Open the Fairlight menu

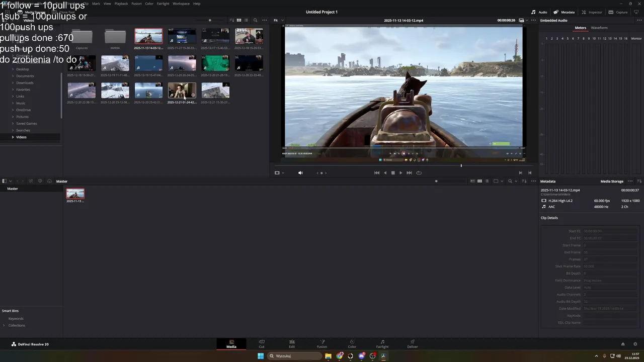click(163, 4)
